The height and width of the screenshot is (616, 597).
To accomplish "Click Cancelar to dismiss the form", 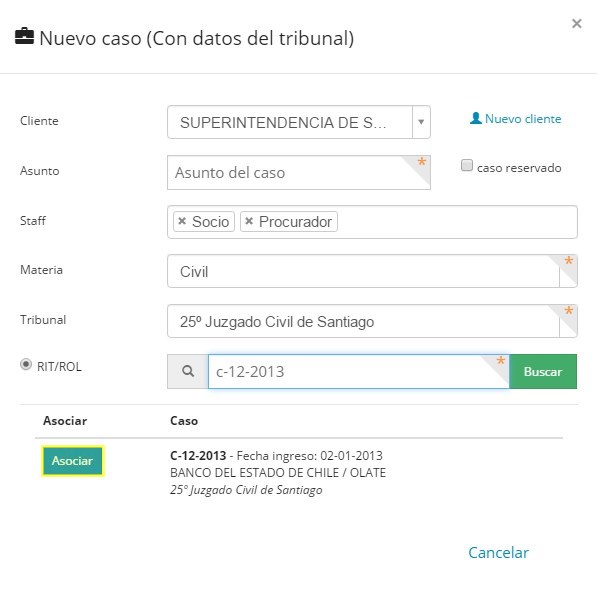I will point(498,553).
